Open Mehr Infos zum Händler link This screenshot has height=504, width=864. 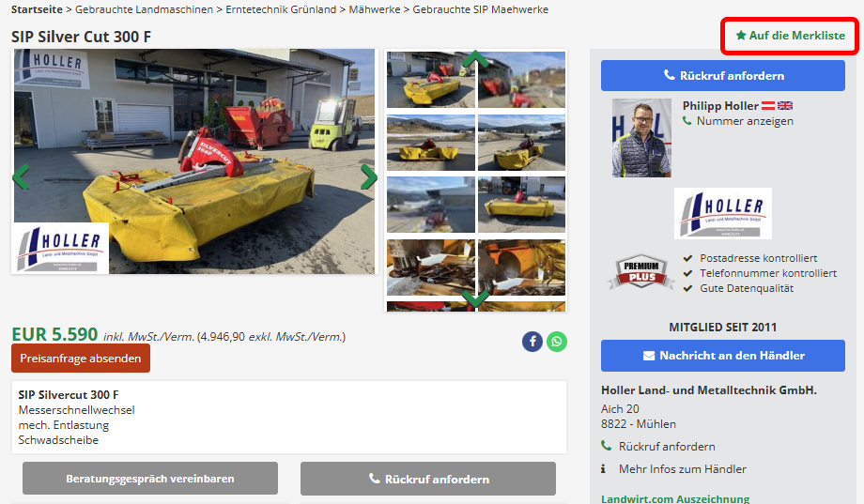[x=682, y=468]
